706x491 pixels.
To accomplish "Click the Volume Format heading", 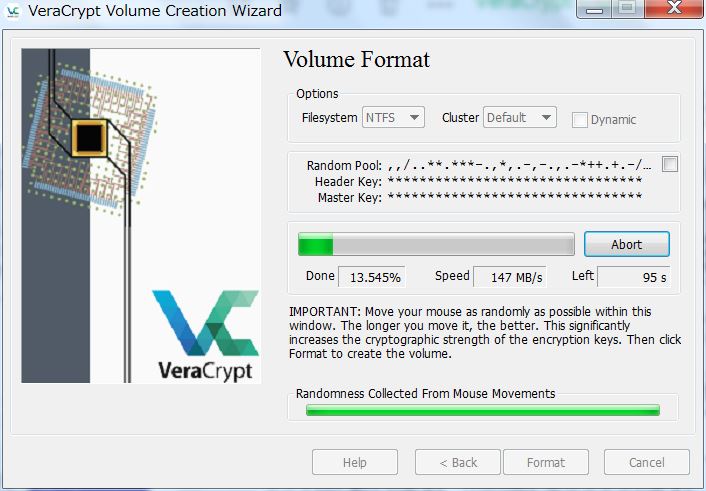I will tap(357, 60).
